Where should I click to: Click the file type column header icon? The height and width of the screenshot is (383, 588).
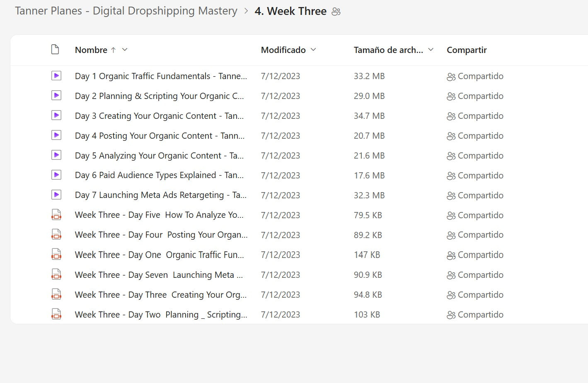coord(55,50)
